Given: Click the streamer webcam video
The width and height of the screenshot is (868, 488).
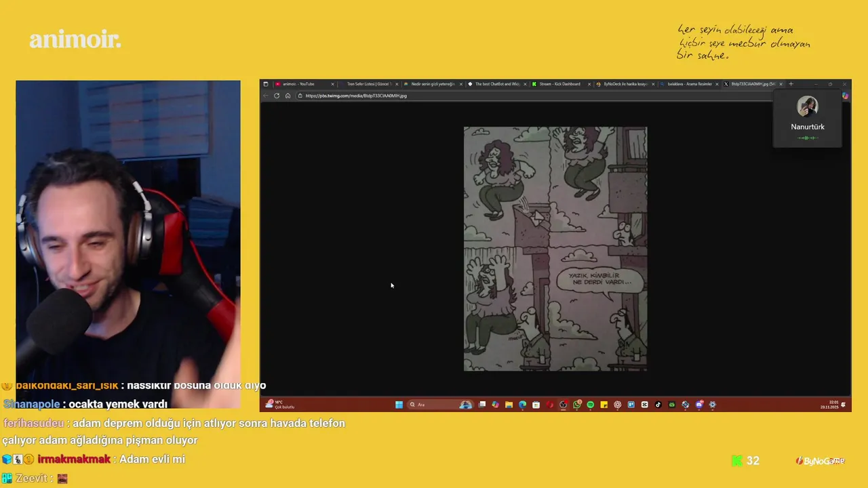Looking at the screenshot, I should tap(128, 245).
